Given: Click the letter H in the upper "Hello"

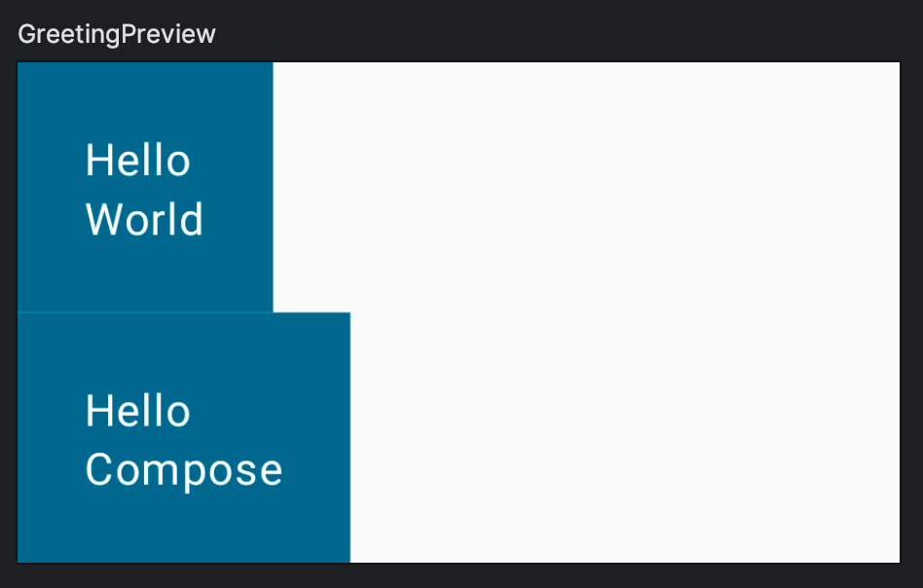Looking at the screenshot, I should [96, 161].
